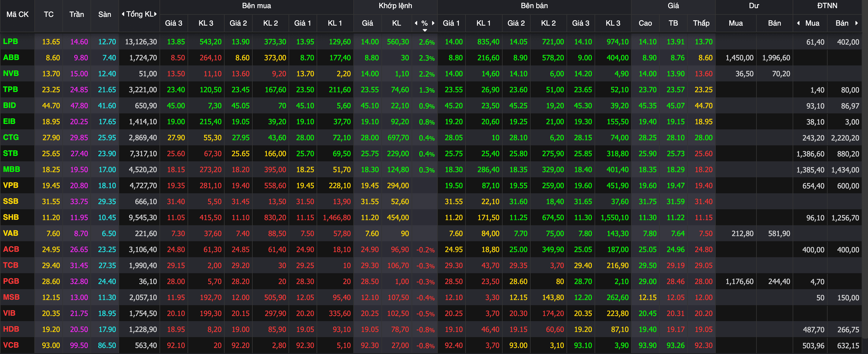Select PGB surplus buy 1,176,60
This screenshot has height=354, width=868.
tap(739, 282)
